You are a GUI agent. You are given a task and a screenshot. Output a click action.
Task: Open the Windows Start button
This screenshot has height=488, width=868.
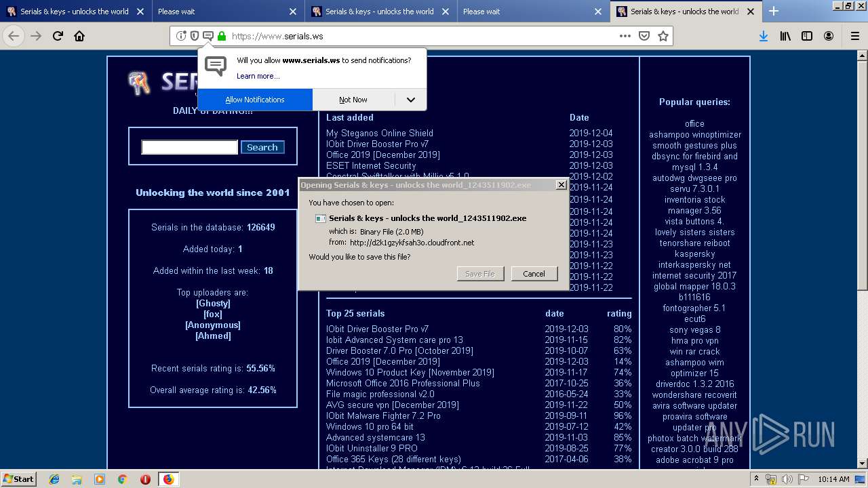tap(19, 479)
